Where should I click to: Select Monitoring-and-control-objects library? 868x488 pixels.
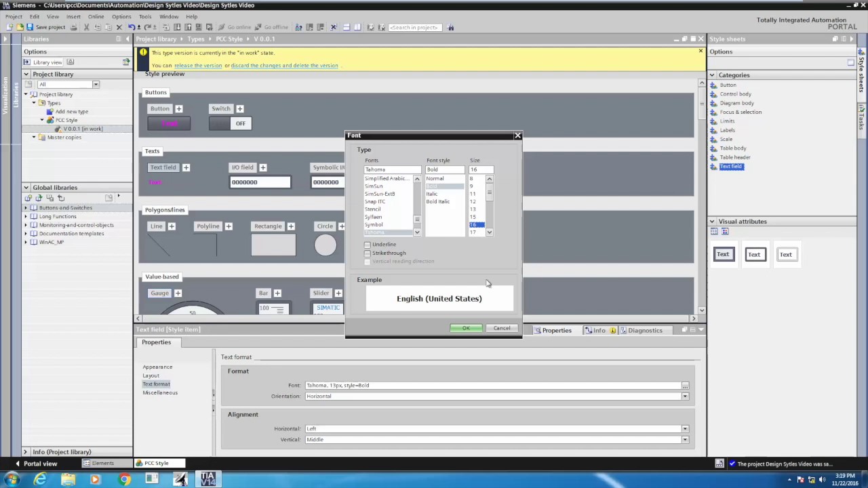(76, 225)
